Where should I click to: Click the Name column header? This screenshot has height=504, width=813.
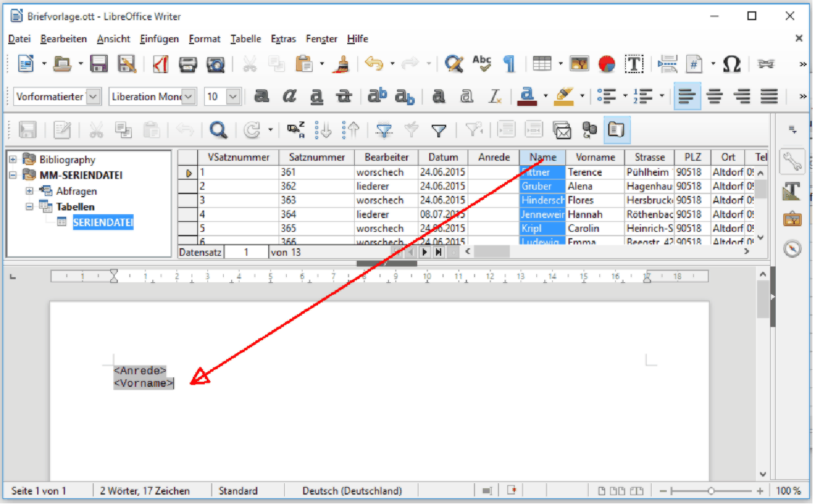[x=543, y=157]
